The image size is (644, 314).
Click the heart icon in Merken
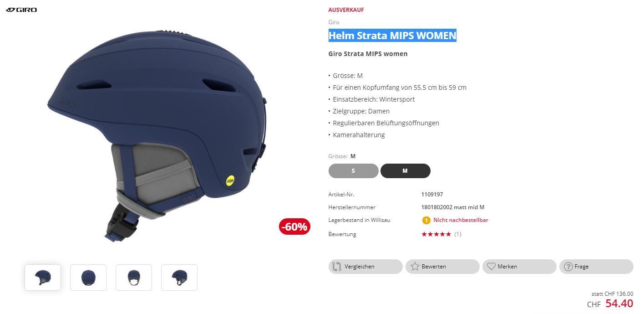491,266
